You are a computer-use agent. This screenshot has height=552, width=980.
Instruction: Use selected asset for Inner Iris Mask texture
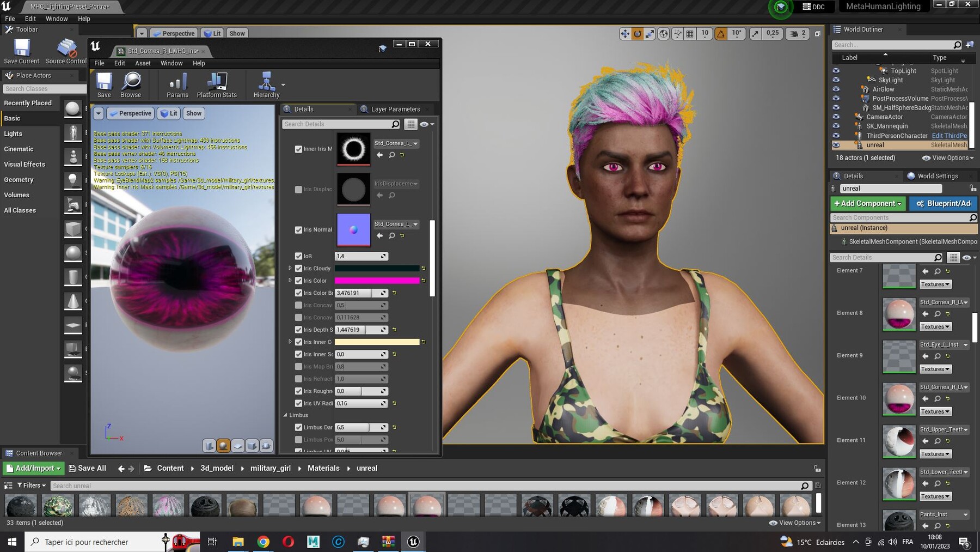coord(379,155)
